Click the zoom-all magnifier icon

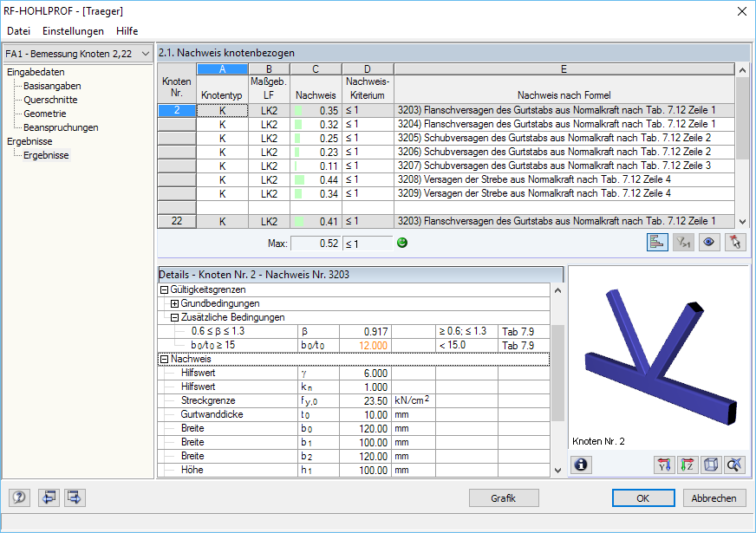pyautogui.click(x=735, y=465)
